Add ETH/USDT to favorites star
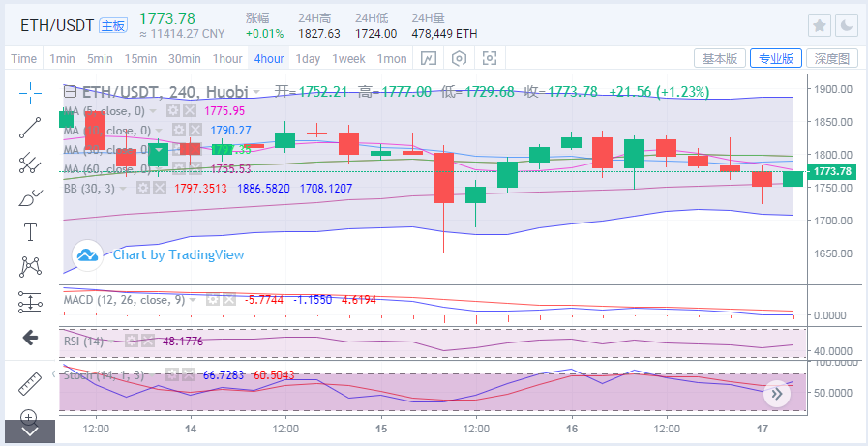 point(820,25)
